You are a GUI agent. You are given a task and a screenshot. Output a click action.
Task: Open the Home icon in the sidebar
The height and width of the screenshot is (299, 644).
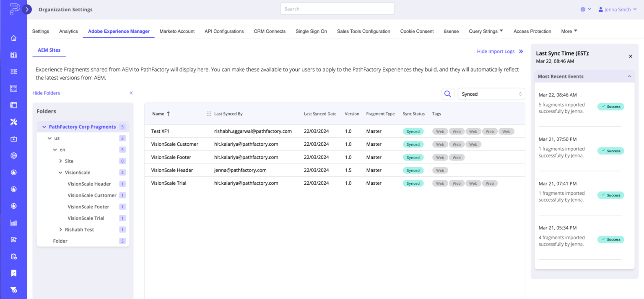13,38
